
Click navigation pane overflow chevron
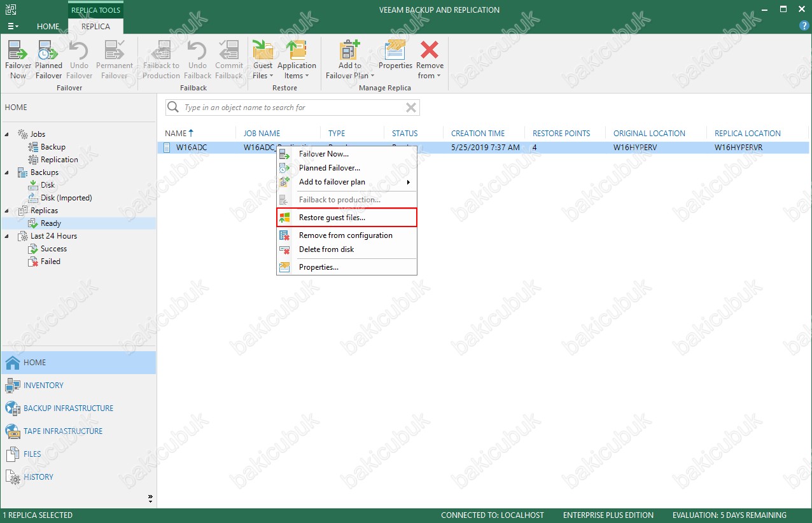(151, 498)
